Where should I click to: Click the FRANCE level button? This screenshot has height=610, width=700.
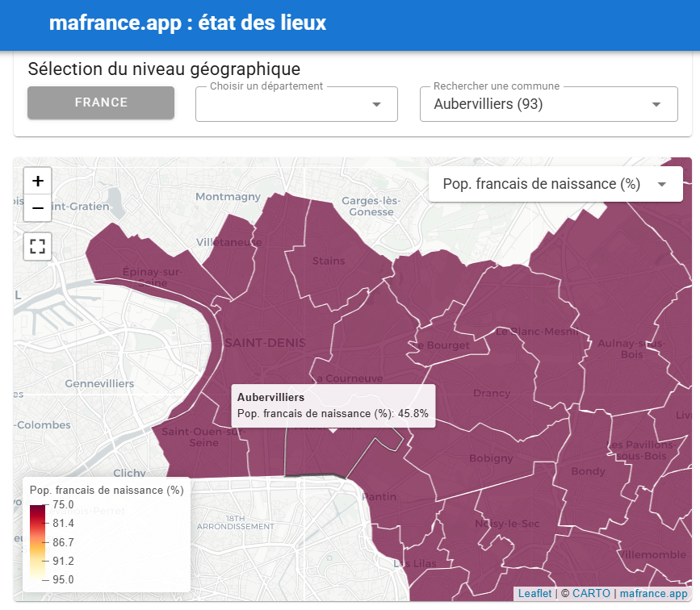[101, 102]
